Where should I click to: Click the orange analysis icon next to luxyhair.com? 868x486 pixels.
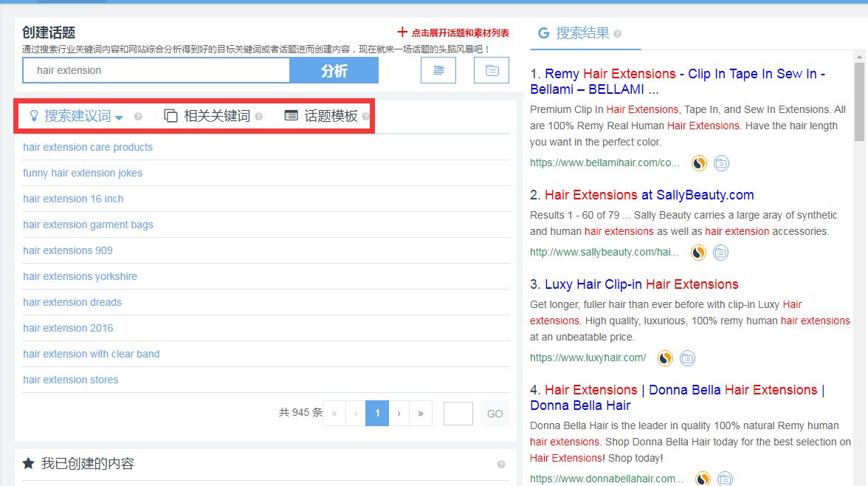[x=666, y=358]
